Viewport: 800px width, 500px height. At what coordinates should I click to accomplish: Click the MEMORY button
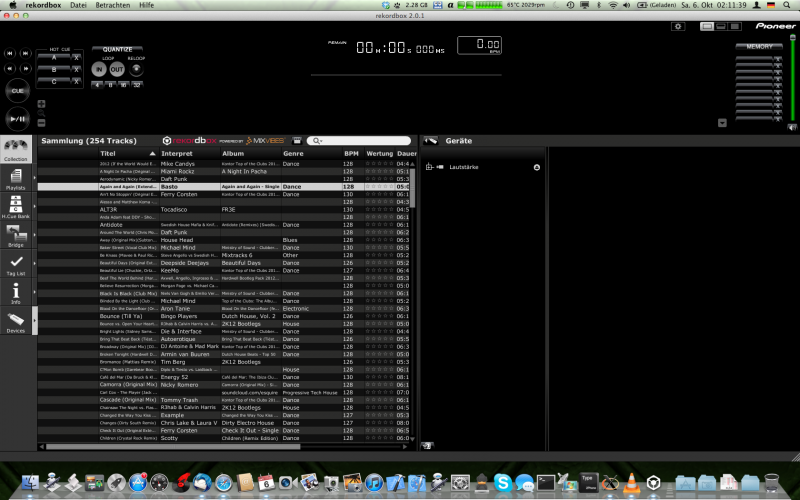[x=759, y=46]
